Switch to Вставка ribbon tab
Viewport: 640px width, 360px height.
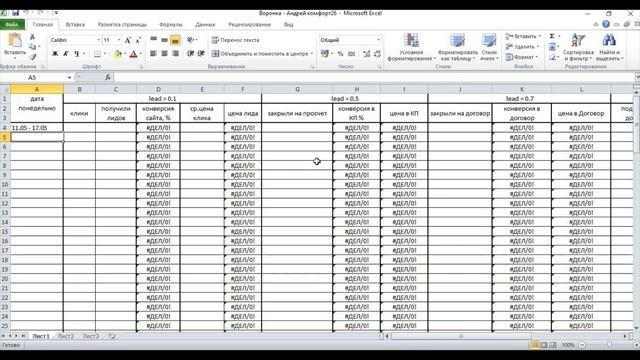coord(75,24)
